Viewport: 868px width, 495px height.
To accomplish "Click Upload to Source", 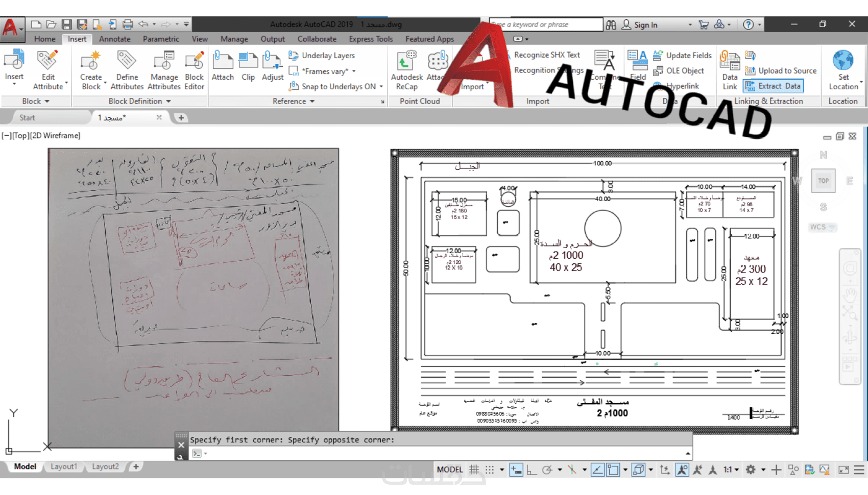I will 781,70.
